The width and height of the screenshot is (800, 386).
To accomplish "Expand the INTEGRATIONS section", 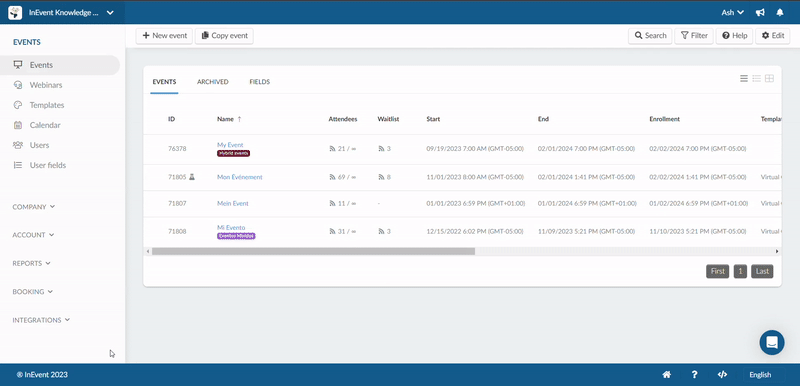I will 41,320.
